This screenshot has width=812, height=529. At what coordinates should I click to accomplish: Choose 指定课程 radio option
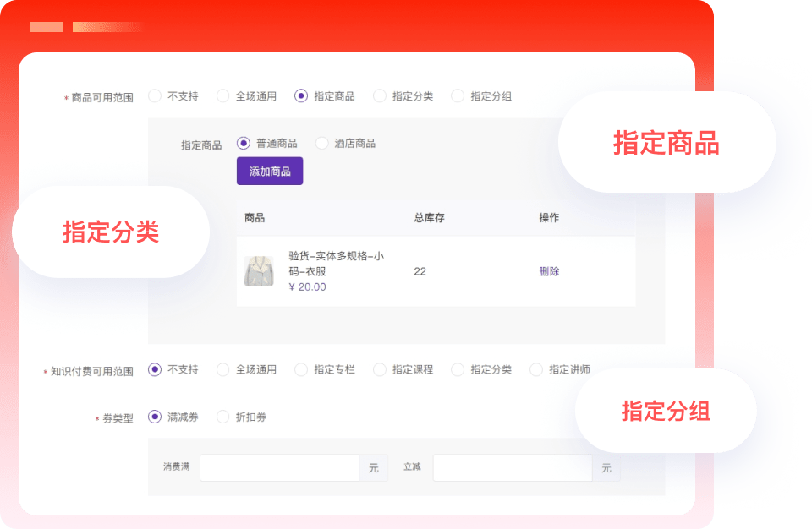coord(380,369)
